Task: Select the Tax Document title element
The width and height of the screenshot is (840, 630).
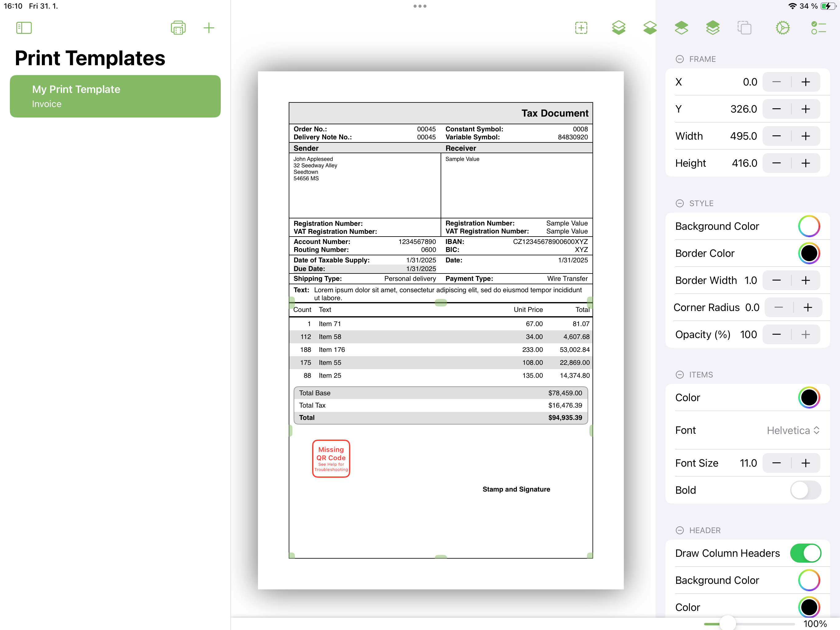Action: click(554, 113)
